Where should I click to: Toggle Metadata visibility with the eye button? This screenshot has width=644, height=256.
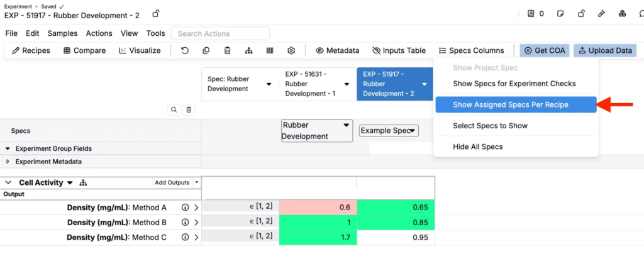337,50
